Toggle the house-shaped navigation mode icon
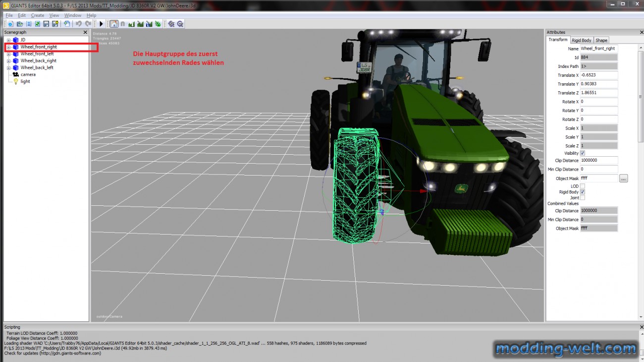This screenshot has width=644, height=362. click(114, 24)
